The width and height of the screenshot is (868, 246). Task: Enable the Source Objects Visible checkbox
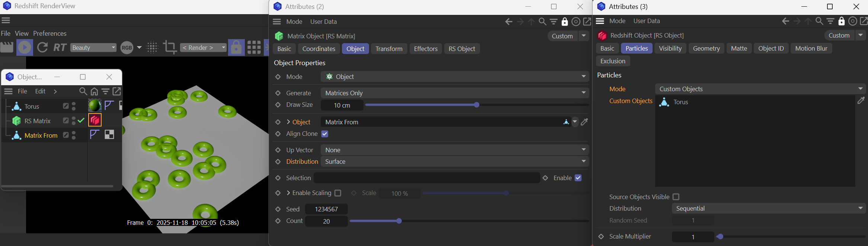[676, 197]
